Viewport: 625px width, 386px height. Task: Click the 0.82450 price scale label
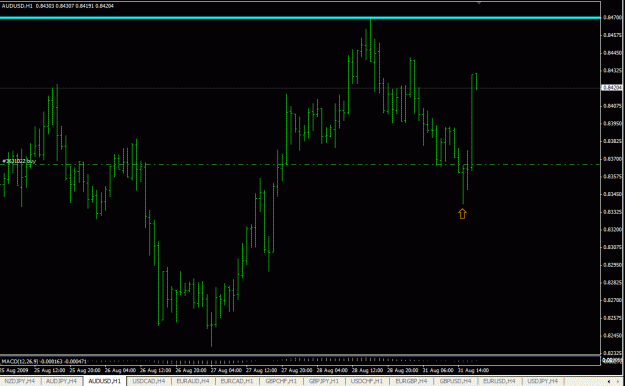tap(612, 335)
